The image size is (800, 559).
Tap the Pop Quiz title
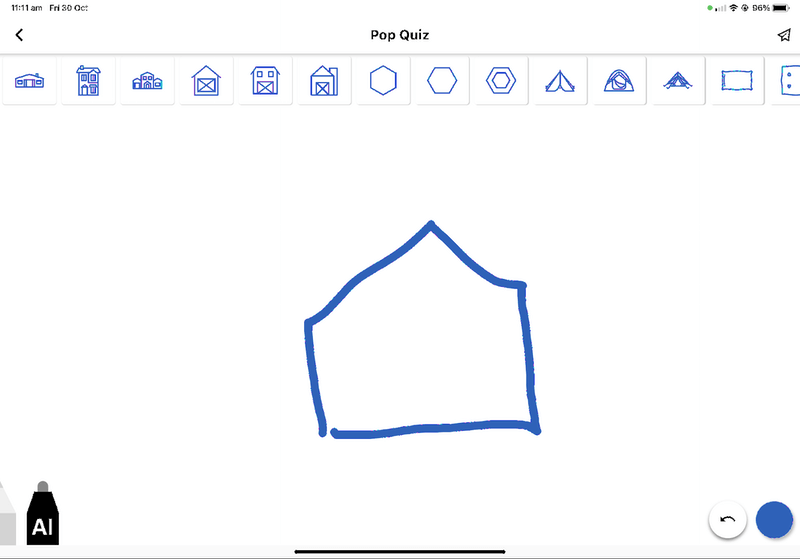pos(399,35)
